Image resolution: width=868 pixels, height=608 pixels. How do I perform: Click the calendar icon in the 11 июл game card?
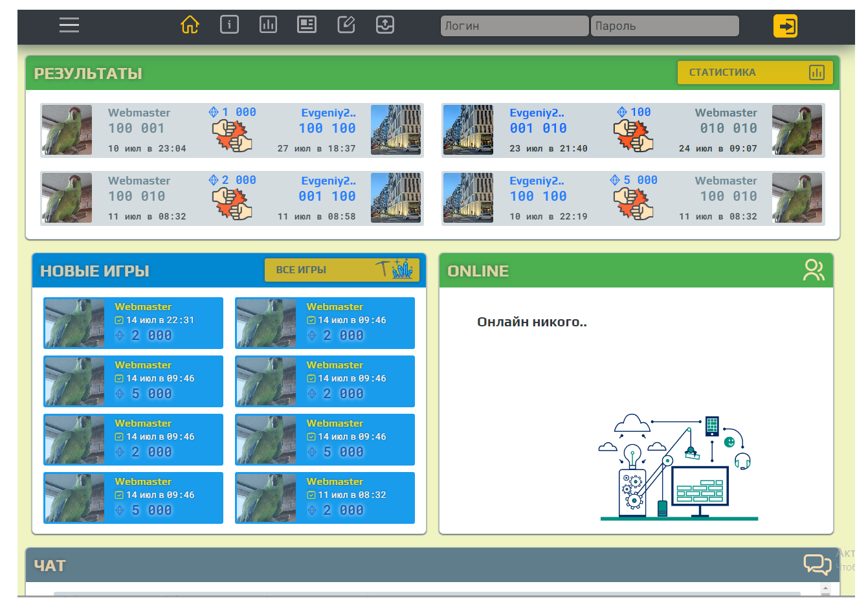[x=311, y=495]
